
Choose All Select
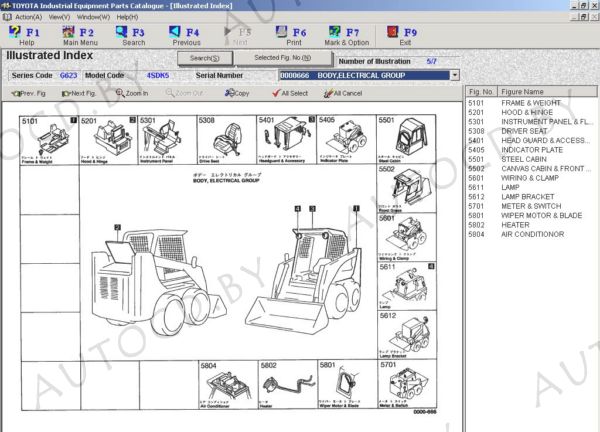pyautogui.click(x=290, y=93)
